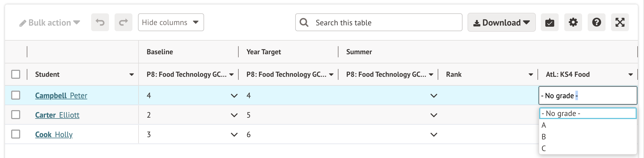Open the Hide columns dropdown
644x158 pixels.
[171, 22]
